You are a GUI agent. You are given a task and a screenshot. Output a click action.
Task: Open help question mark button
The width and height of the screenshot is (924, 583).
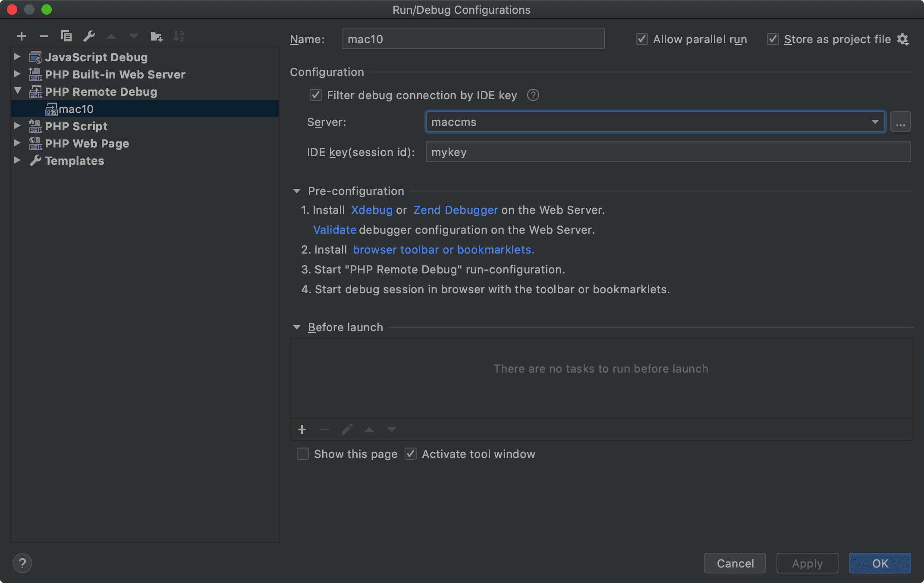point(22,563)
